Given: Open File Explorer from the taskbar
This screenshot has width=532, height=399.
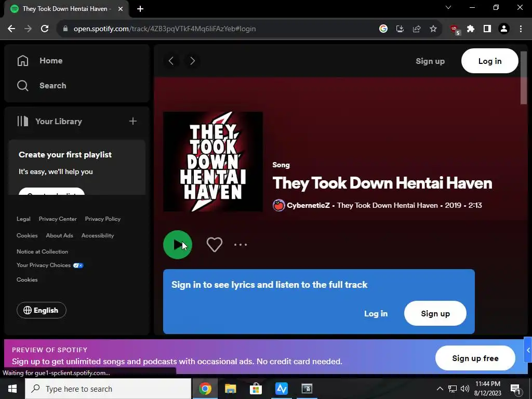Looking at the screenshot, I should coord(230,389).
